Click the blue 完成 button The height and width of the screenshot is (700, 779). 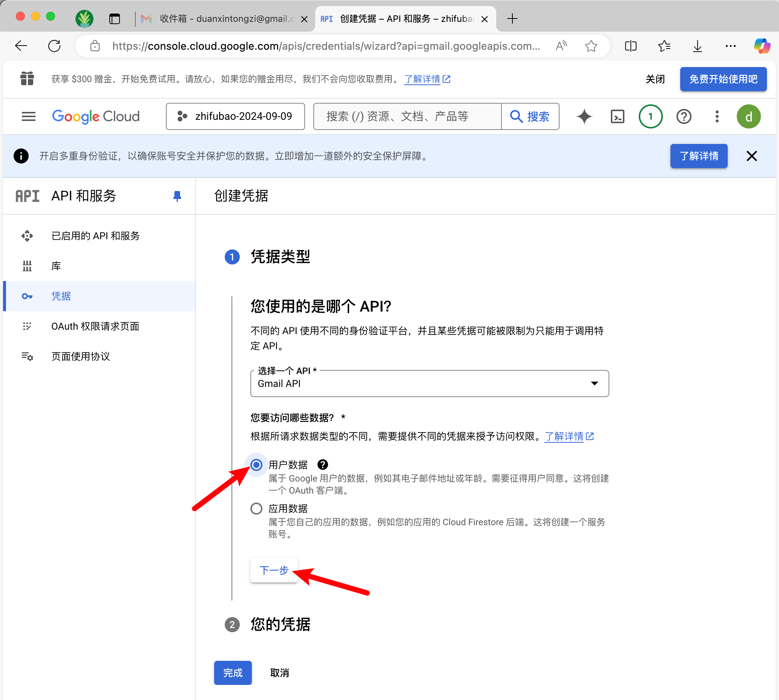233,672
